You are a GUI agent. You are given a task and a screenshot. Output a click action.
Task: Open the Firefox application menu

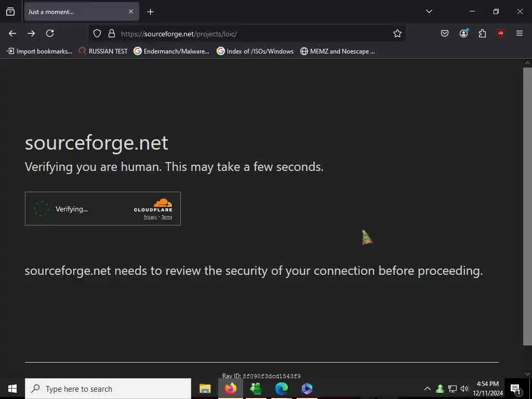(x=520, y=33)
